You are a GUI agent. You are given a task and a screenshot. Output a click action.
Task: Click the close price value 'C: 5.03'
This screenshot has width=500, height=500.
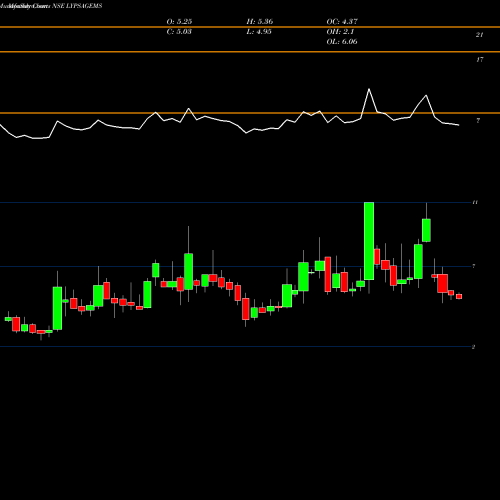tap(179, 32)
